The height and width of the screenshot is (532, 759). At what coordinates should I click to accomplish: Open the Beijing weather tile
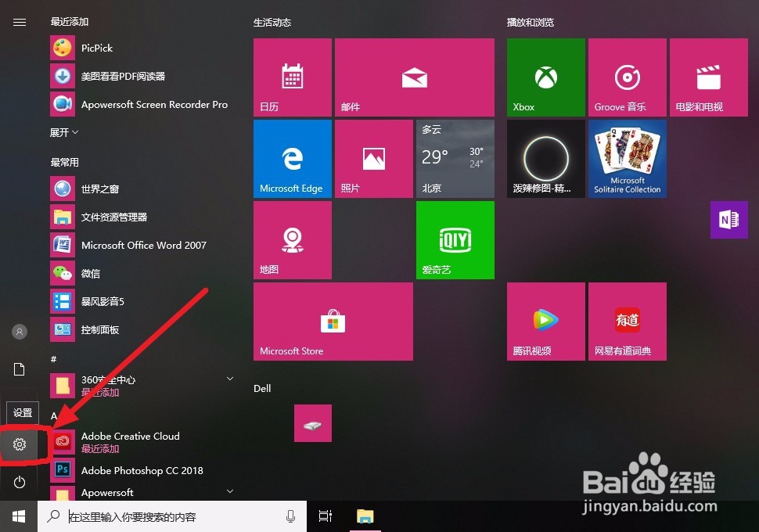tap(455, 159)
